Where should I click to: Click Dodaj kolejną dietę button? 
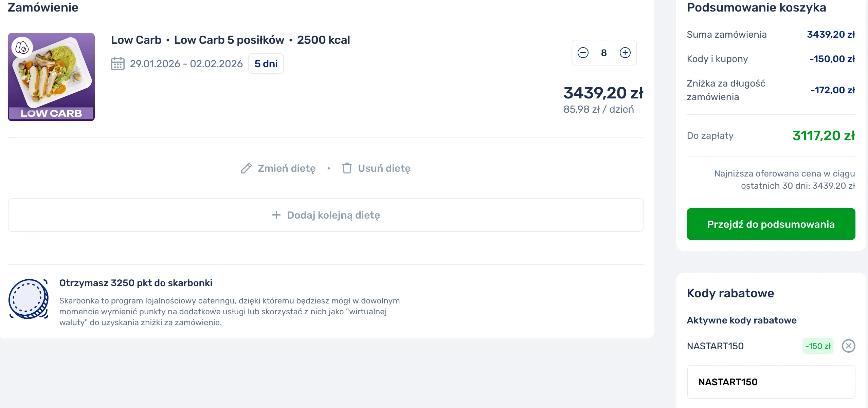(325, 215)
